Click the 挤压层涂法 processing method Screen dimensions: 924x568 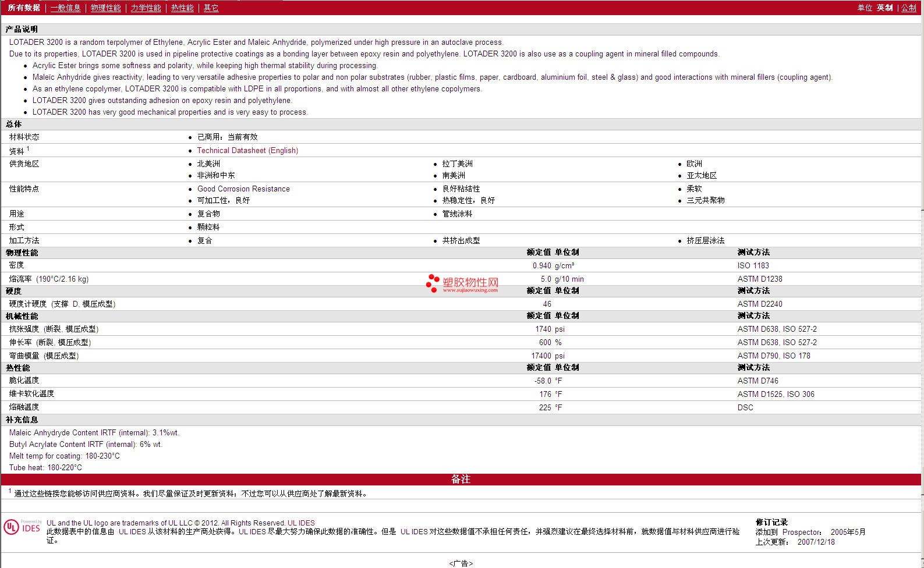tap(706, 241)
